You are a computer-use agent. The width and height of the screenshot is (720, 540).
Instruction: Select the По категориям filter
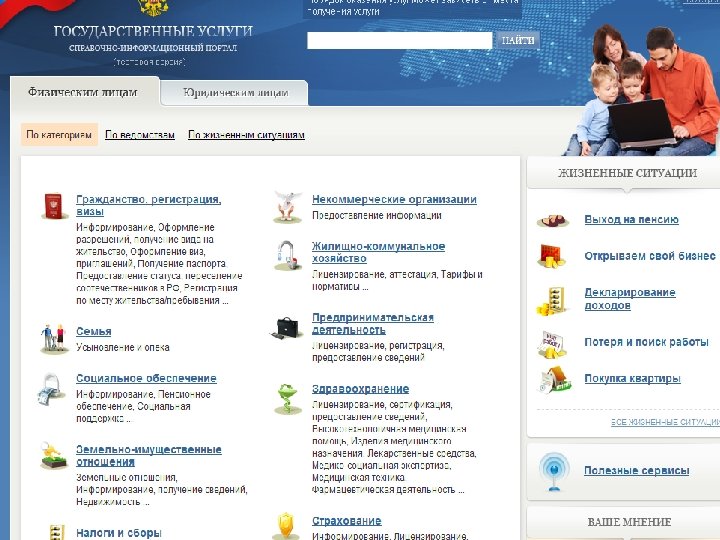(59, 135)
